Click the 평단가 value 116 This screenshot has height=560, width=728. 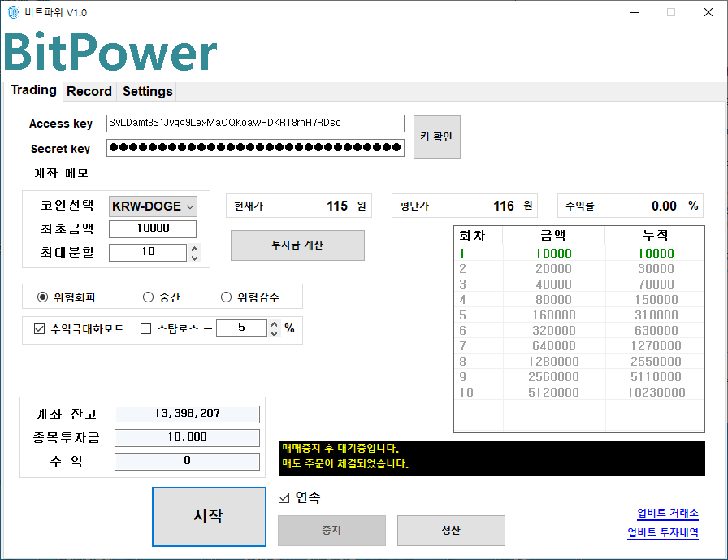tap(503, 206)
